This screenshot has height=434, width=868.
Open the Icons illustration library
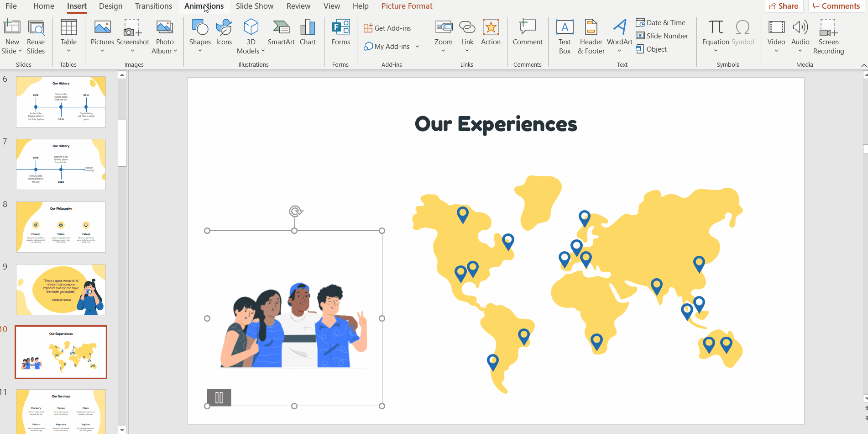[224, 32]
